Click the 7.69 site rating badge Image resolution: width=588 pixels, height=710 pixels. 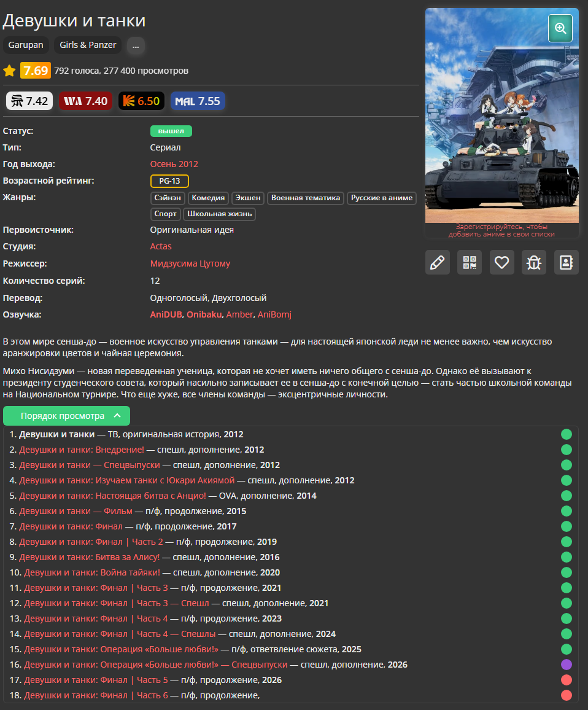tap(36, 71)
